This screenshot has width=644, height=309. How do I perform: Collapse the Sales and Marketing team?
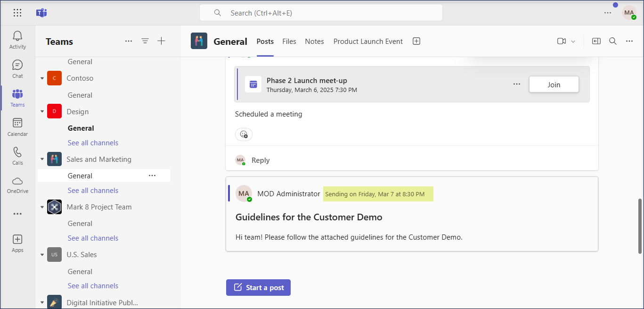42,159
